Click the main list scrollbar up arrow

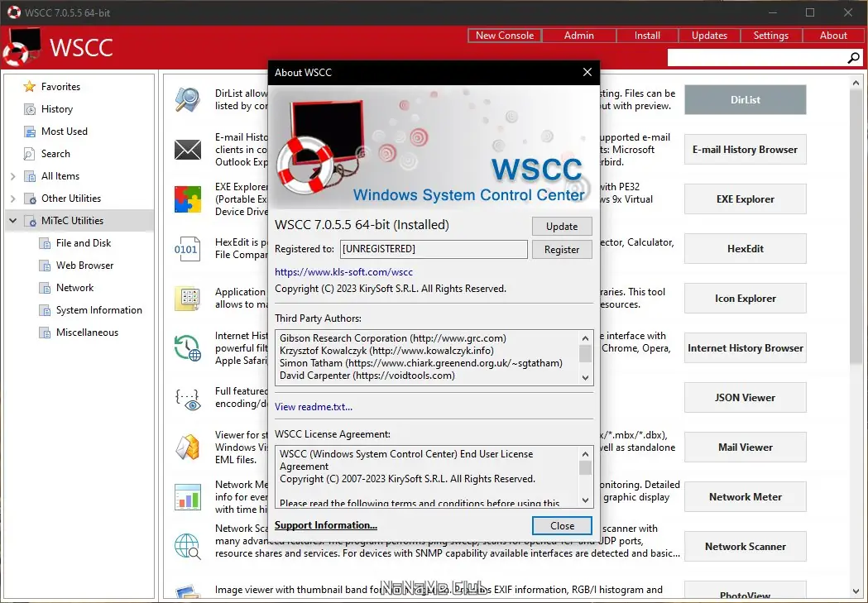pos(856,83)
